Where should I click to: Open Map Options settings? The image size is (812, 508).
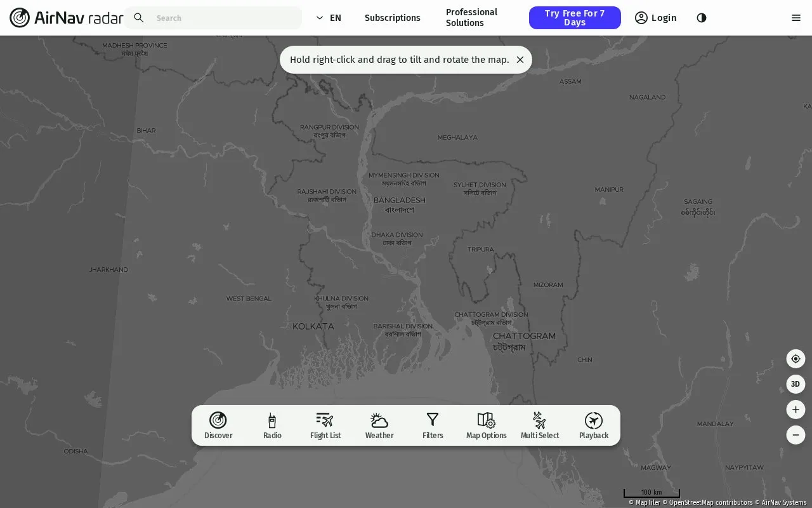click(x=487, y=425)
